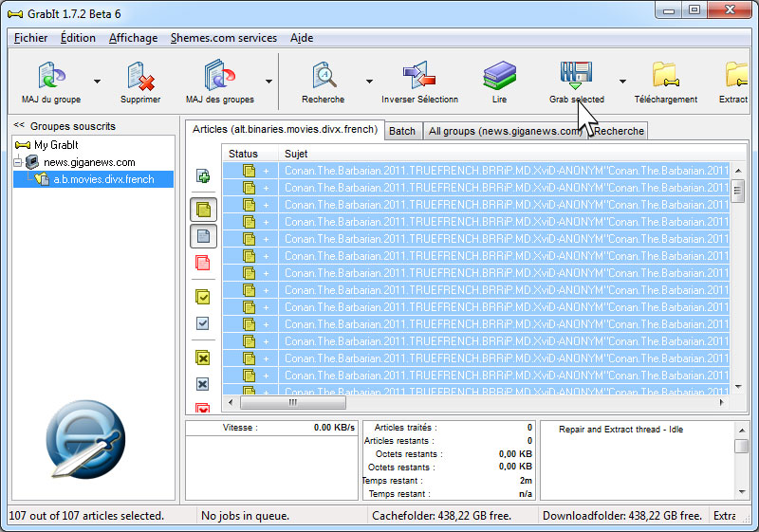Click the 'Groupes souscrits' panel title
The width and height of the screenshot is (759, 532).
pyautogui.click(x=73, y=126)
